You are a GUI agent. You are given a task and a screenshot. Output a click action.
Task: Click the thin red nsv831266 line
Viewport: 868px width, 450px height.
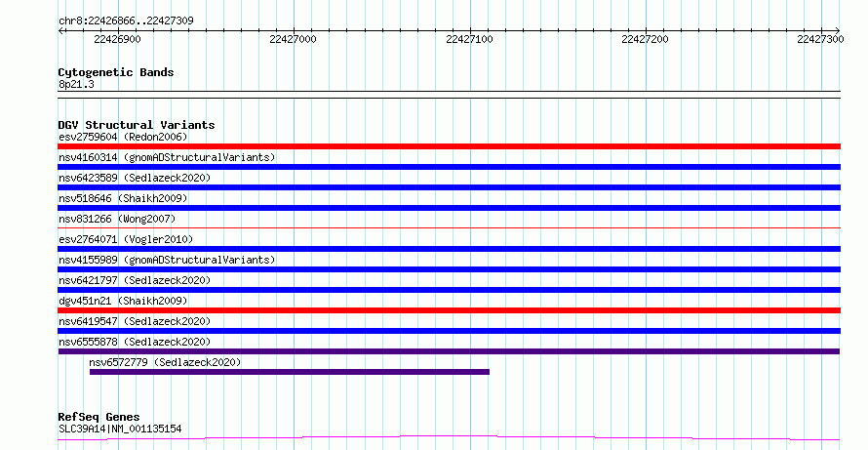tap(449, 227)
